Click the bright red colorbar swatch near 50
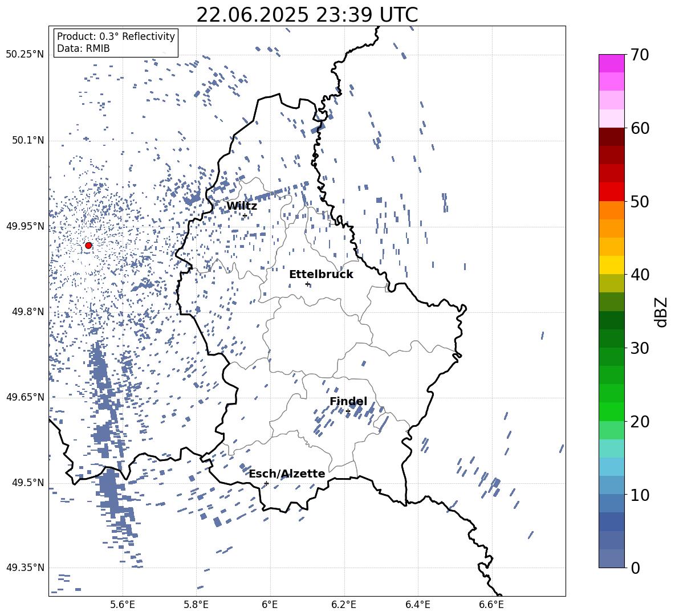The width and height of the screenshot is (675, 616). click(611, 192)
